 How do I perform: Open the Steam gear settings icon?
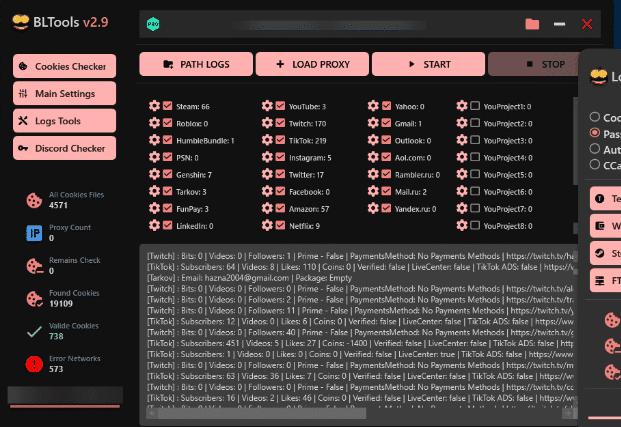(154, 106)
